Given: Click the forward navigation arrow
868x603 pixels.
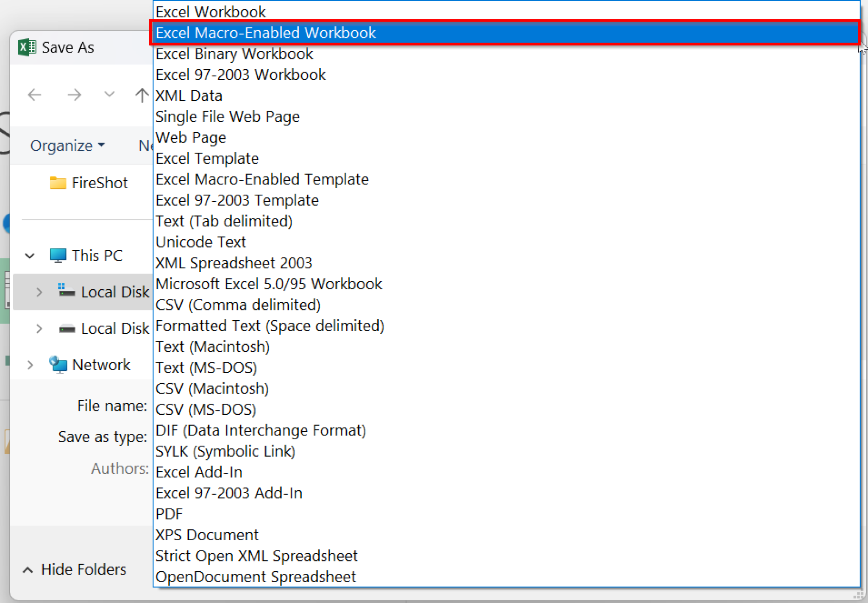Looking at the screenshot, I should coord(74,95).
